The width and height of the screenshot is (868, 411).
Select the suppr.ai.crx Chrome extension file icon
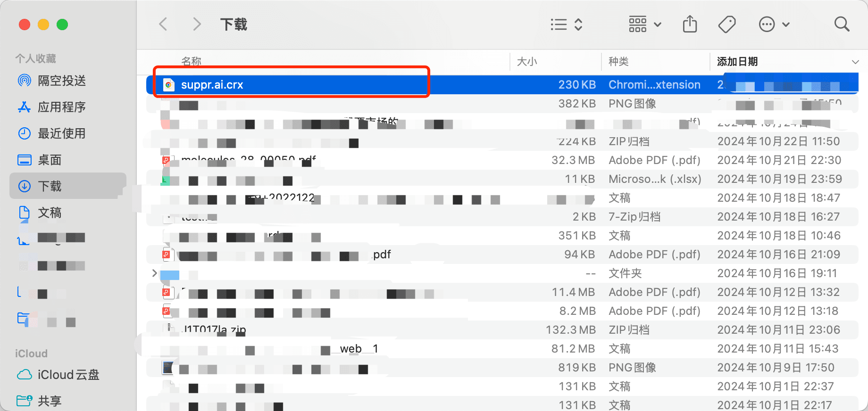tap(168, 85)
